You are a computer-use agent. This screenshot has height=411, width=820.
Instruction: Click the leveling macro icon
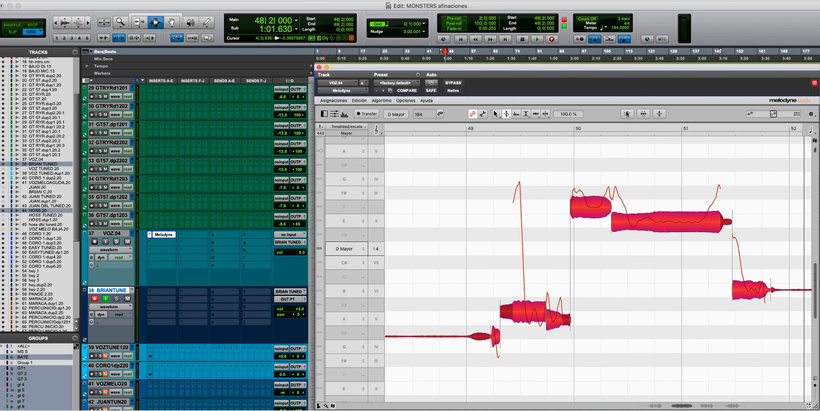(x=659, y=113)
